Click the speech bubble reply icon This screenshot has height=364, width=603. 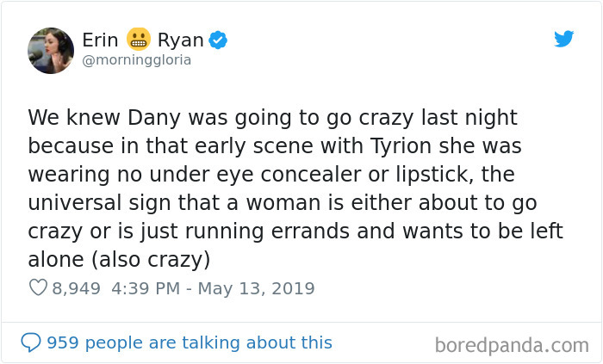point(31,342)
